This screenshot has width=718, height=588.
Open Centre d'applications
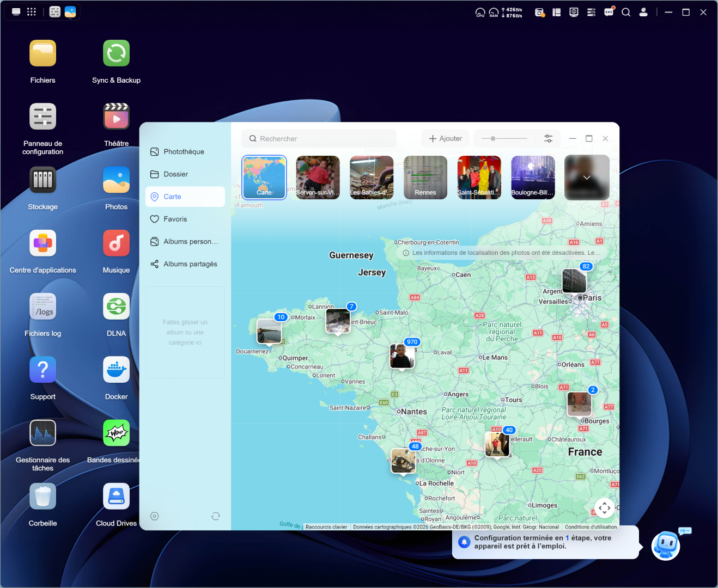(x=42, y=243)
